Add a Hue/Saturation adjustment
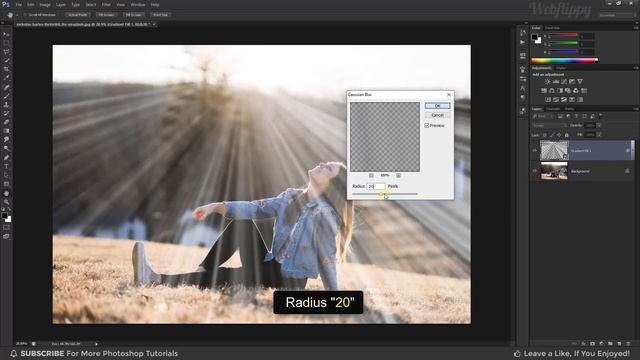The width and height of the screenshot is (640, 360). [544, 91]
